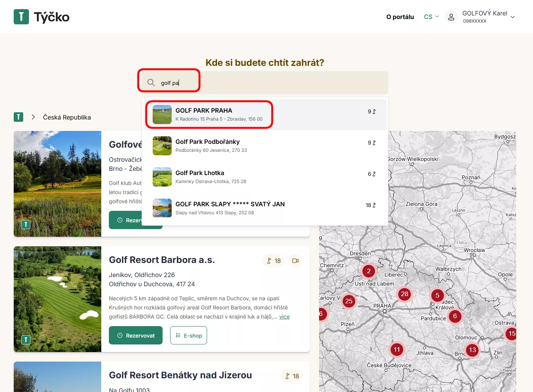Click the Golf Park Lhotka thumbnail image
This screenshot has width=533, height=392.
[162, 177]
